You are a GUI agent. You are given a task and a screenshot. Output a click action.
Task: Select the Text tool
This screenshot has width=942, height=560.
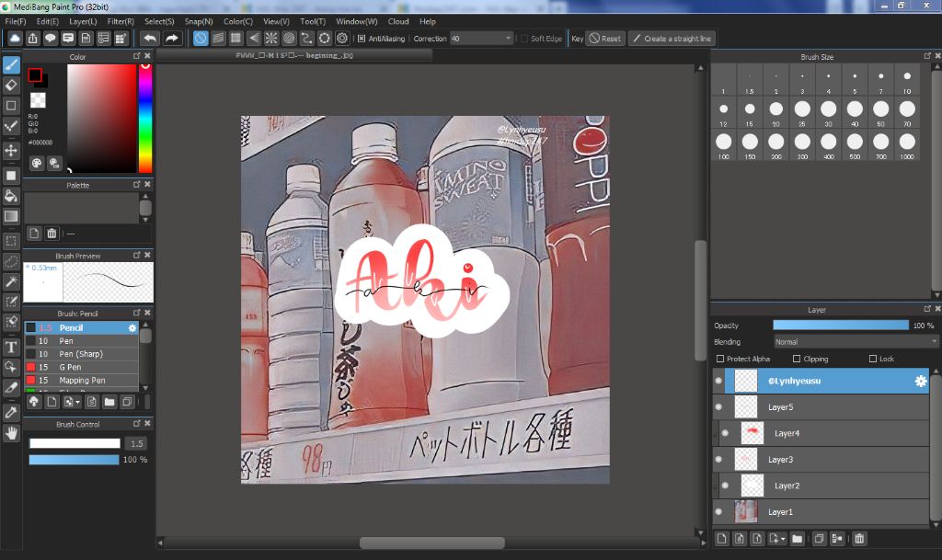coord(11,347)
